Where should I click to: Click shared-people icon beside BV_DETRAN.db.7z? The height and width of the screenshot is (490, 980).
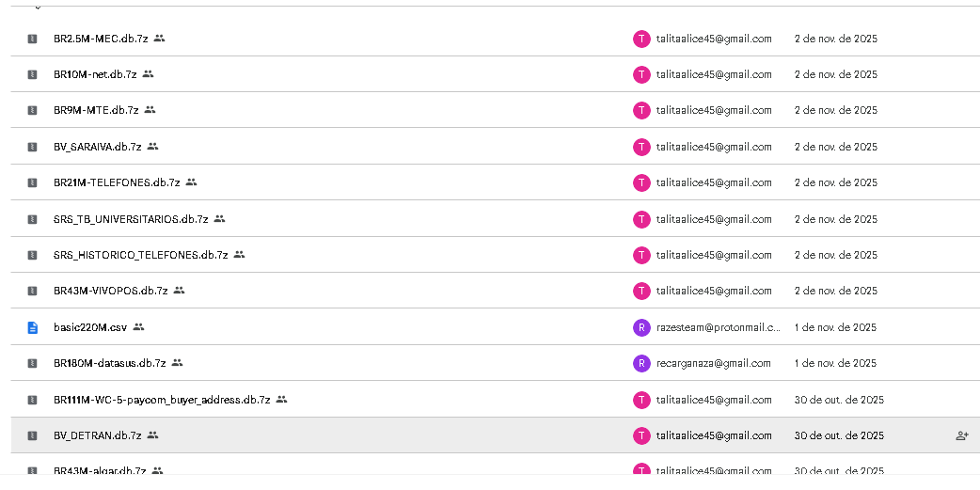(153, 435)
